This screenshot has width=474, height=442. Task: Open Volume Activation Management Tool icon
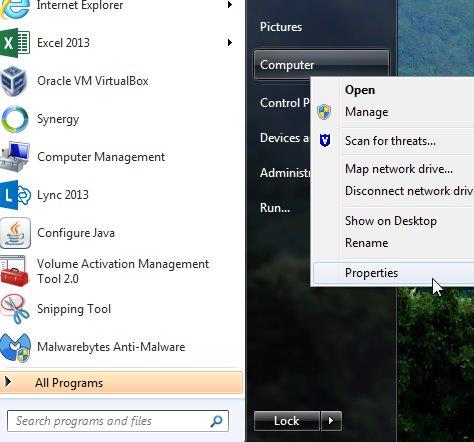click(14, 271)
